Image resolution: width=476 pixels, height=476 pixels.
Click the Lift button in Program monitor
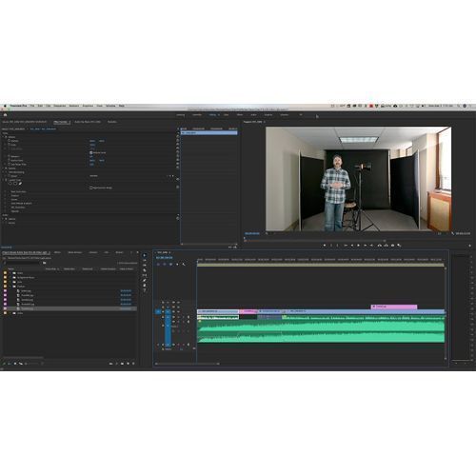pyautogui.click(x=380, y=246)
